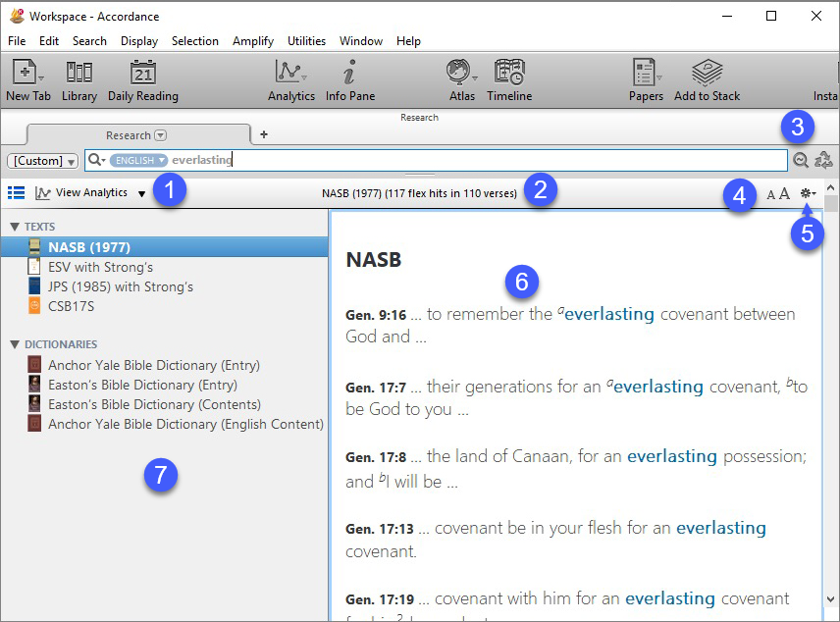Open the File menu

[x=17, y=41]
